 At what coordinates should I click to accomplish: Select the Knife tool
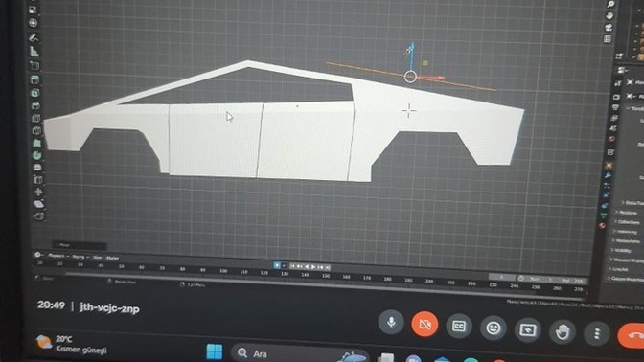click(36, 131)
